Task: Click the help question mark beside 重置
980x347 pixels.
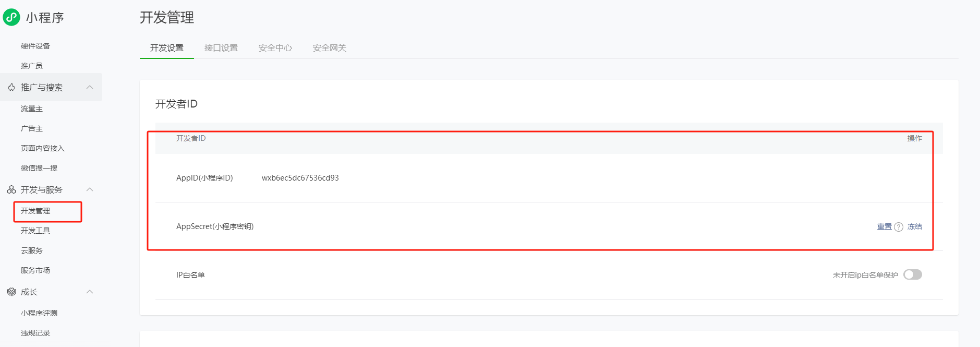Action: 899,227
